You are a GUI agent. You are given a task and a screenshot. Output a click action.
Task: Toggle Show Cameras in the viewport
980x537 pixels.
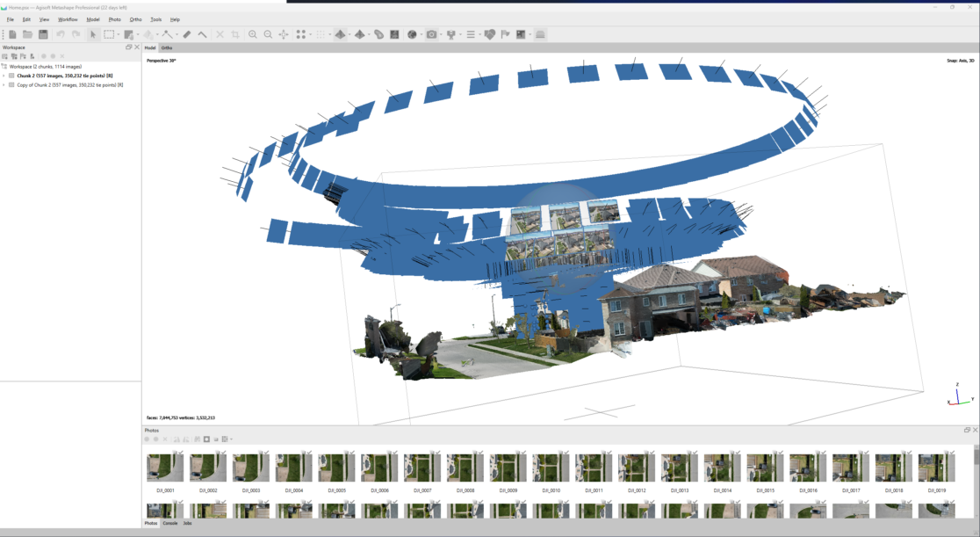(431, 33)
